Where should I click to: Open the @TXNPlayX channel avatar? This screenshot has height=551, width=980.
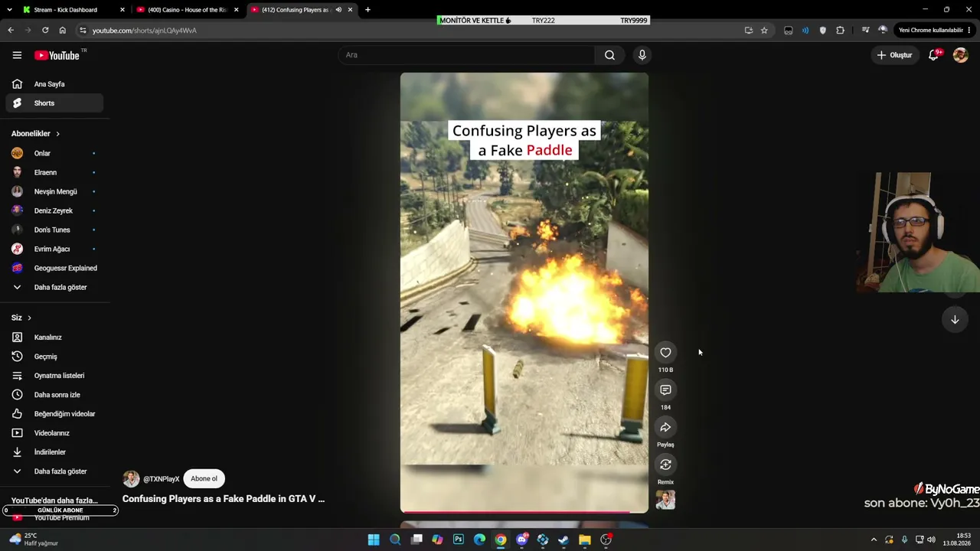(131, 479)
